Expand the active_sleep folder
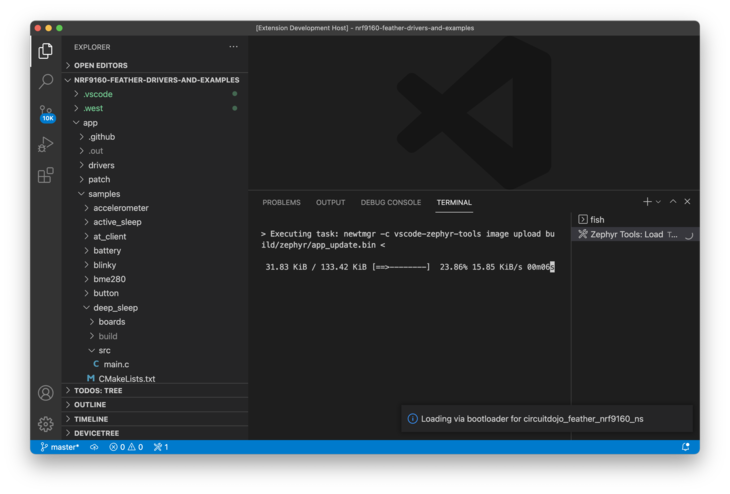730x494 pixels. pos(155,222)
